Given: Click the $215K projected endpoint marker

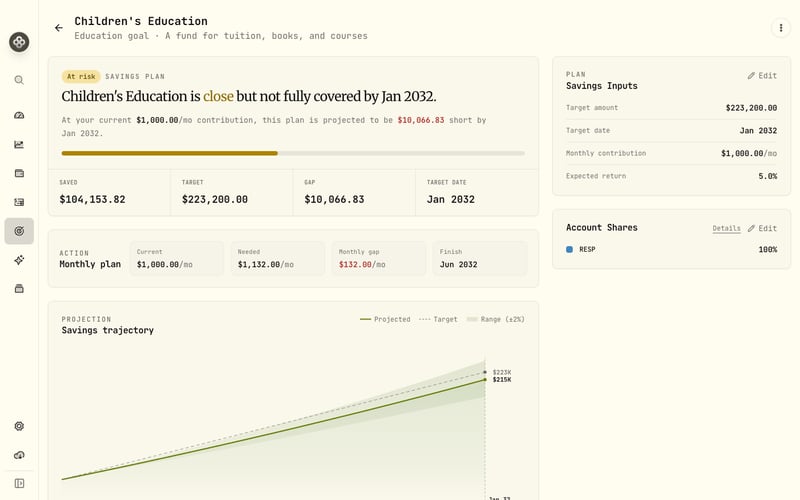Looking at the screenshot, I should (x=485, y=380).
